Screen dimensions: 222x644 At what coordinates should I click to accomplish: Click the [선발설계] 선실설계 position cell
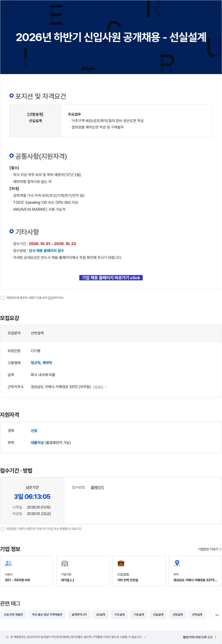tap(35, 121)
